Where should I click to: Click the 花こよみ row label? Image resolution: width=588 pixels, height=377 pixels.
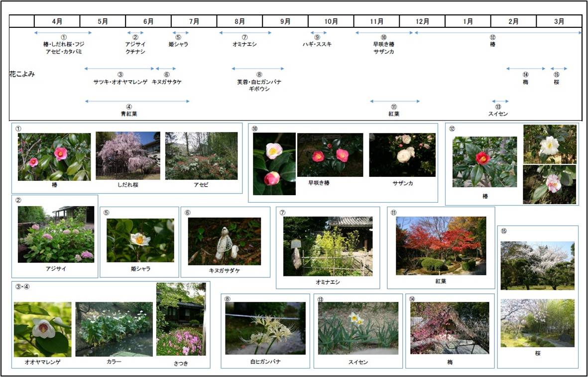pyautogui.click(x=21, y=74)
